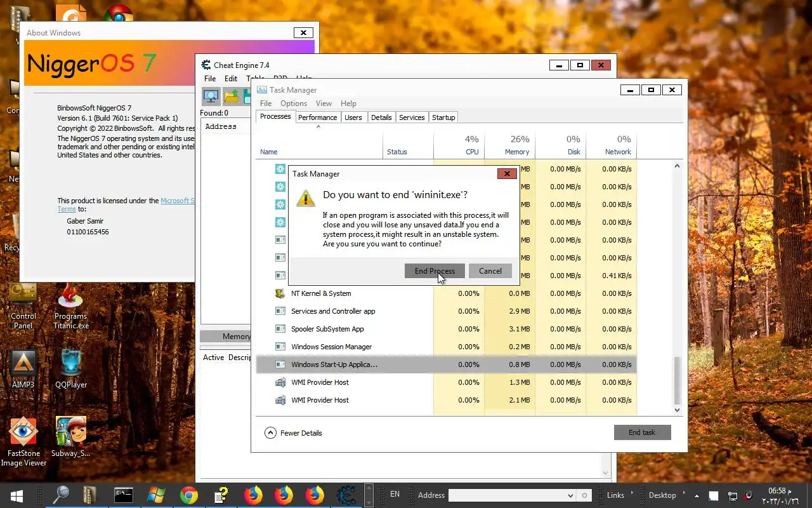Click the file cabinet icon on taskbar
The height and width of the screenshot is (508, 812).
point(90,495)
